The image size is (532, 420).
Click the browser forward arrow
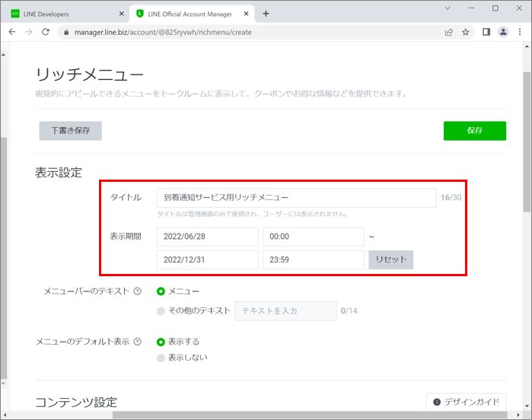point(29,32)
